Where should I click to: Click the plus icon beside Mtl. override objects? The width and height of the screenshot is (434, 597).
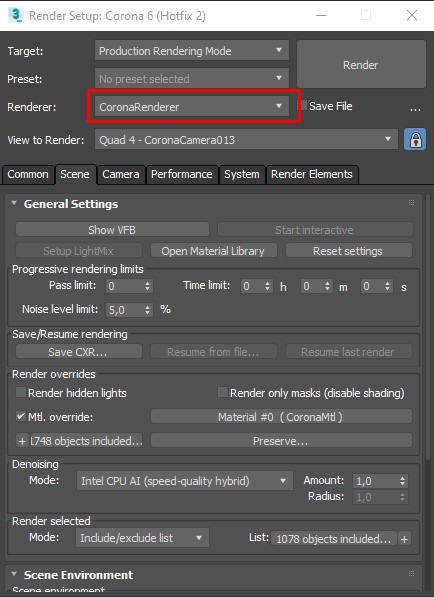coord(22,441)
